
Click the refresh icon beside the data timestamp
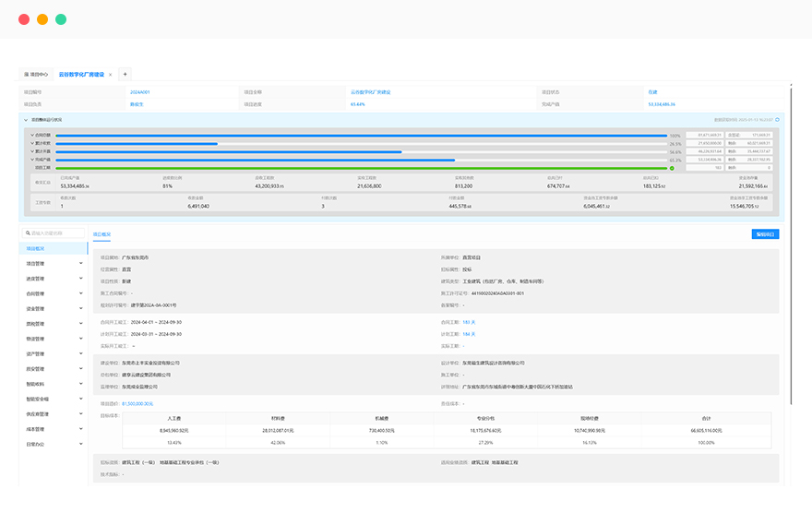pyautogui.click(x=777, y=119)
